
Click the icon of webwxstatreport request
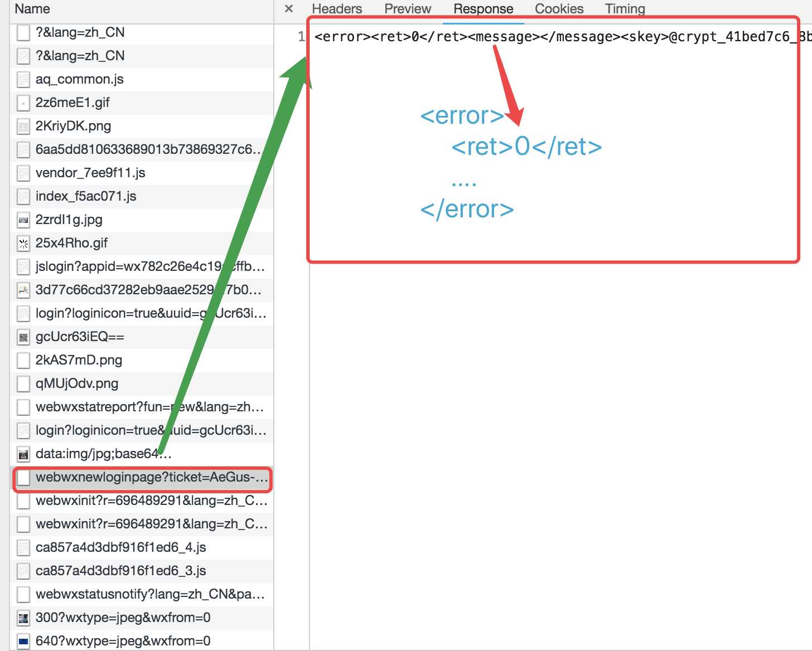pyautogui.click(x=23, y=407)
